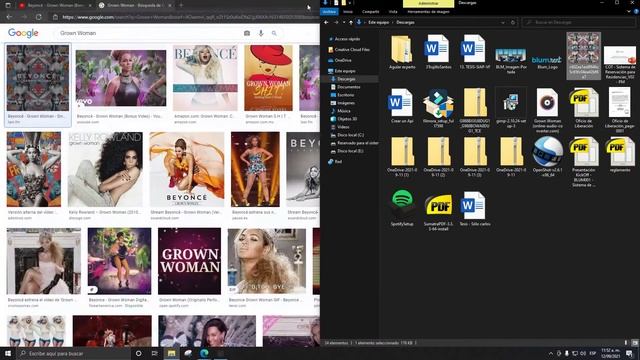Open Task View from the taskbar
Viewport: 640px width, 360px height.
(155, 353)
